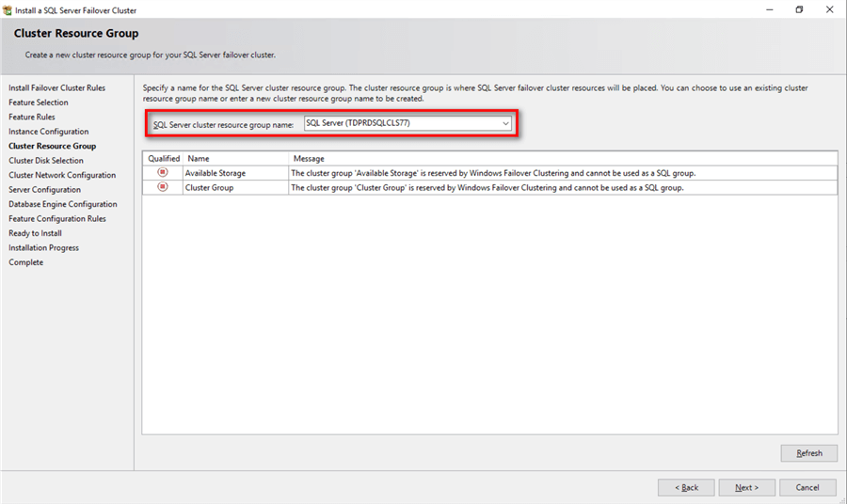
Task: Select Complete step in sidebar
Action: point(26,262)
